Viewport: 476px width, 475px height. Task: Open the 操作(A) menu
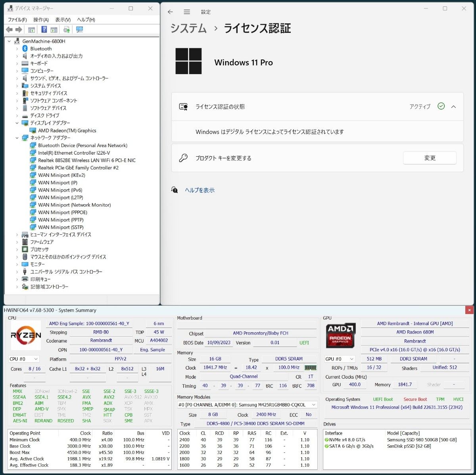click(x=41, y=20)
